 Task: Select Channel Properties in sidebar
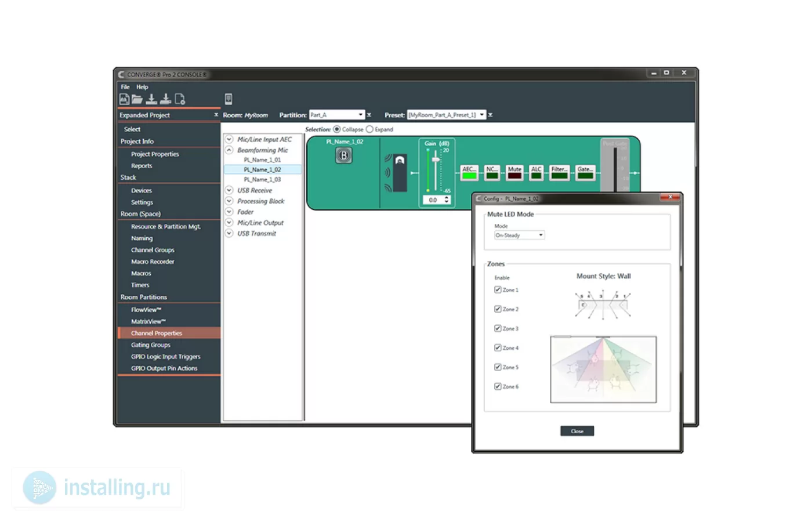(169, 333)
